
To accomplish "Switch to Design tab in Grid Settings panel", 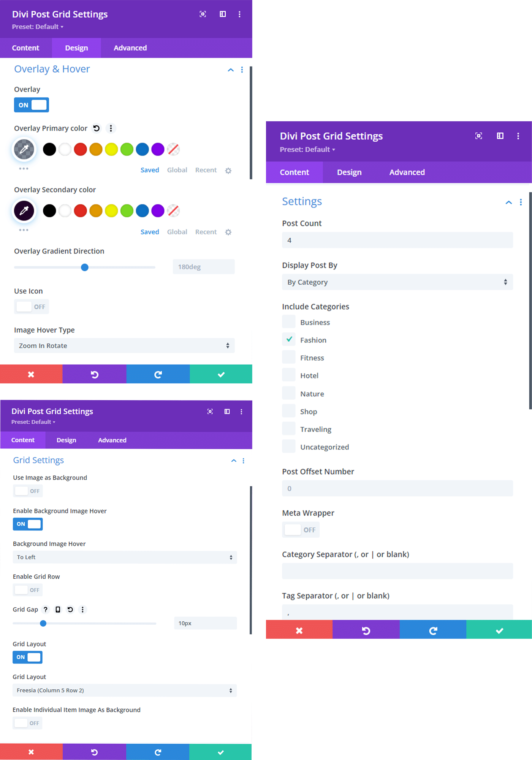I will pyautogui.click(x=66, y=440).
